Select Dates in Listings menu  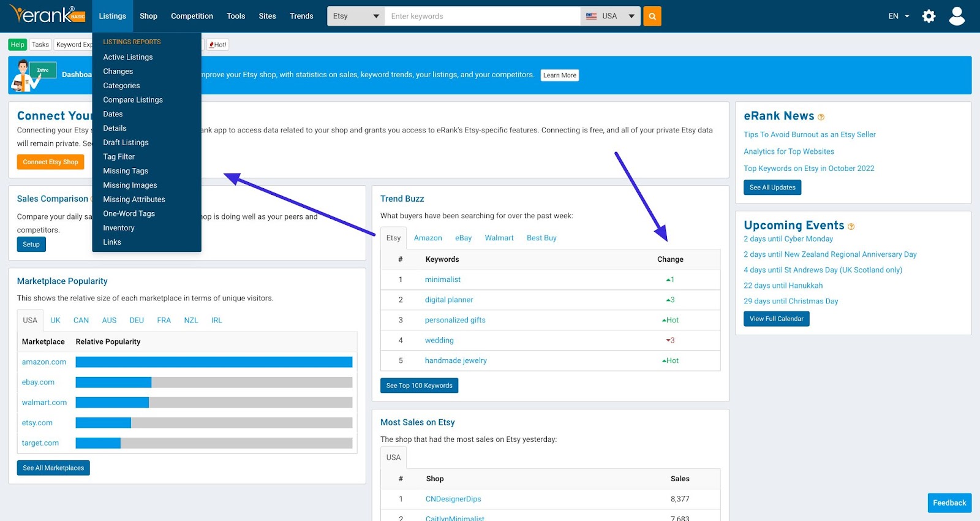(x=113, y=114)
